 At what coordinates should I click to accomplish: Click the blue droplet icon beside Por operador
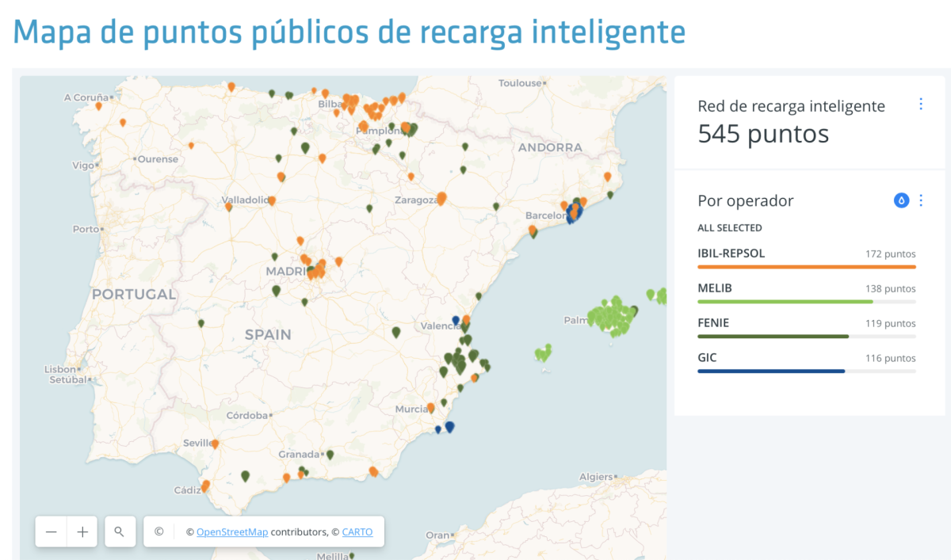pyautogui.click(x=901, y=200)
